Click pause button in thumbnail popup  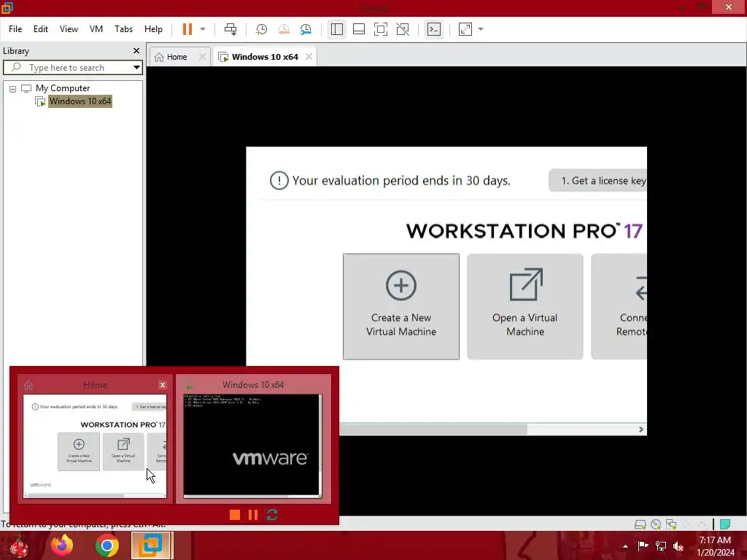253,515
